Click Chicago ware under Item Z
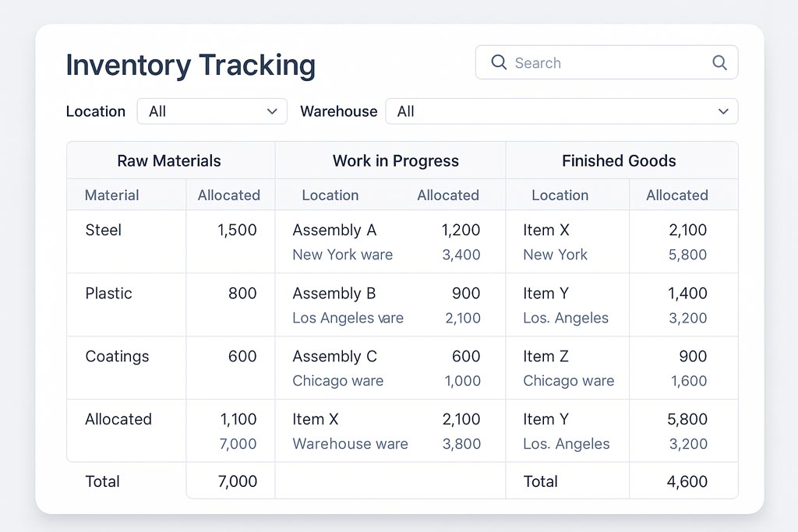Image resolution: width=798 pixels, height=532 pixels. tap(568, 381)
